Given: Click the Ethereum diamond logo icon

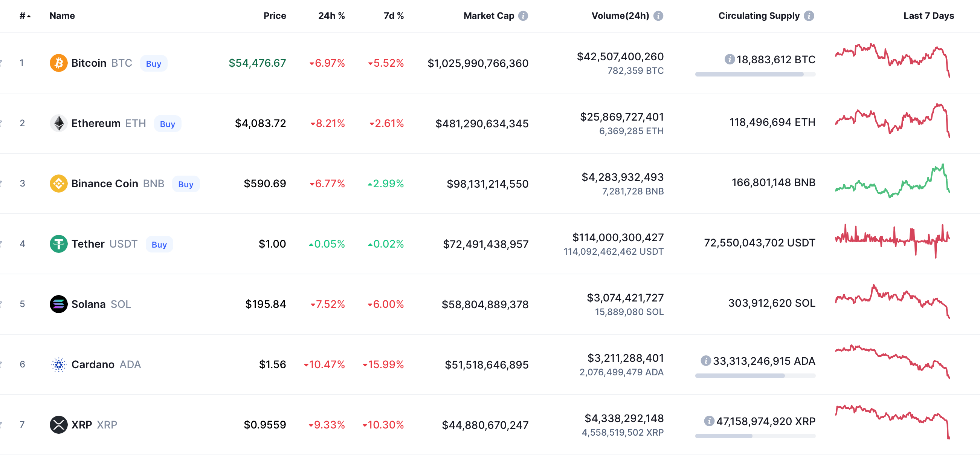Looking at the screenshot, I should [59, 123].
